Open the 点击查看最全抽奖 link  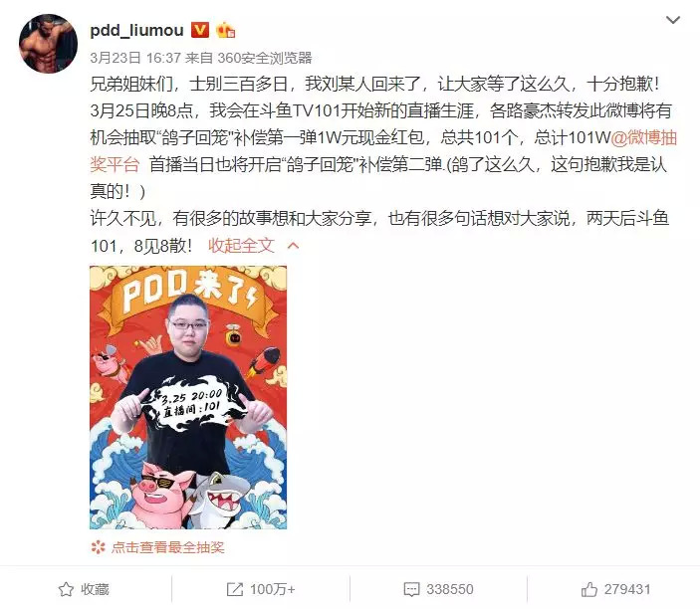click(x=167, y=547)
